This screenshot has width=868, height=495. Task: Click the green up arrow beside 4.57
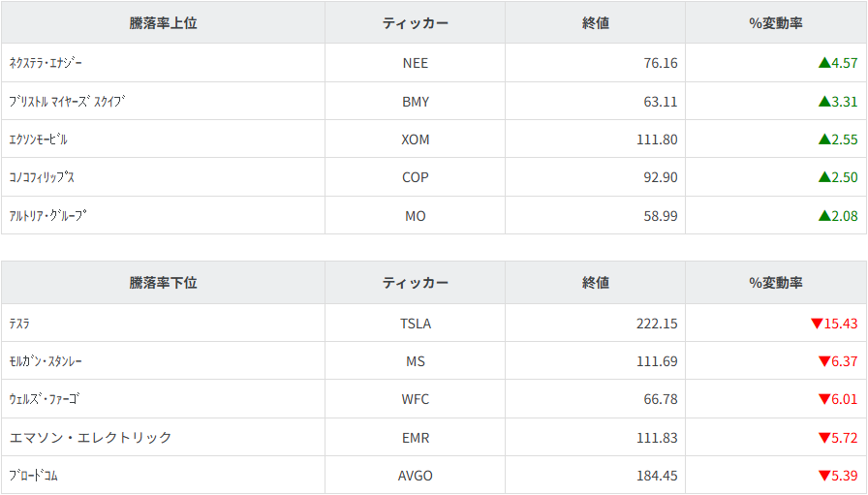[x=824, y=63]
